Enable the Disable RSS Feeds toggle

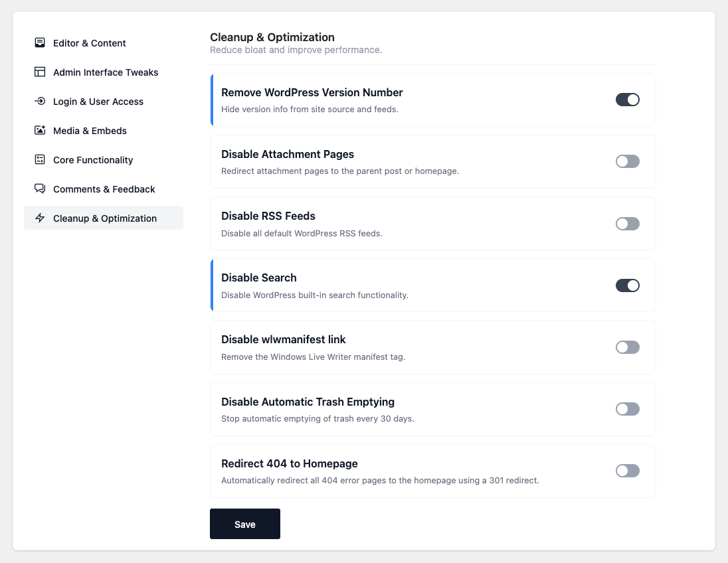click(x=627, y=224)
